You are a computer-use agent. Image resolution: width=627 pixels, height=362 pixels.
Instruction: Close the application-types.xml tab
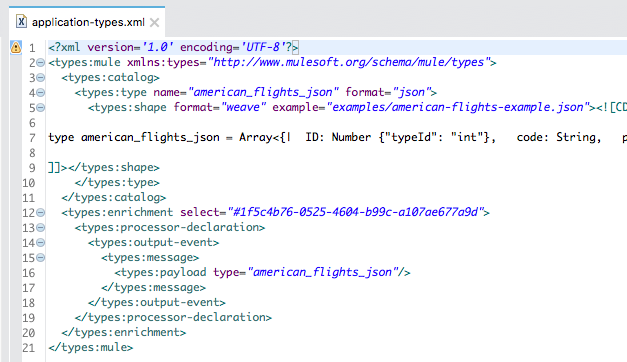click(154, 22)
